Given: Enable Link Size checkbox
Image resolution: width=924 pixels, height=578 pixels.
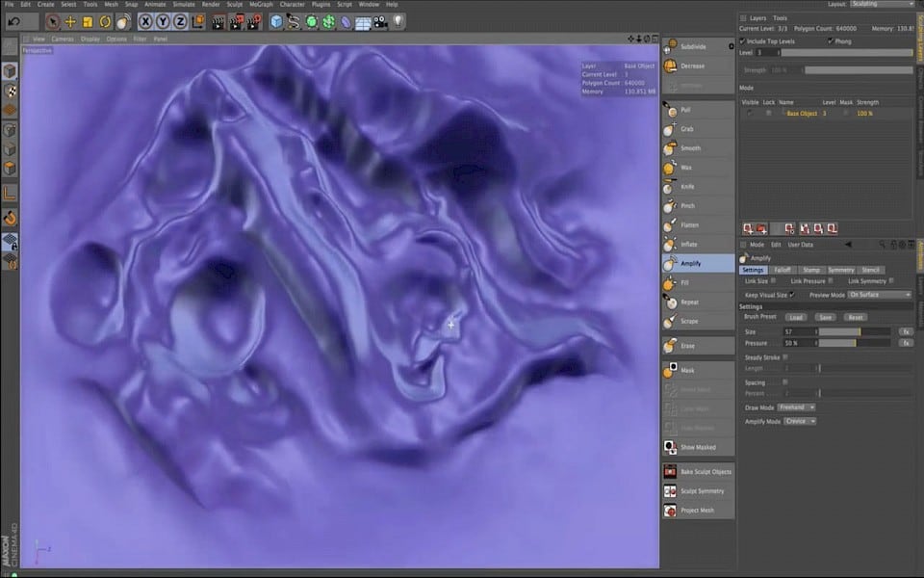Looking at the screenshot, I should (x=773, y=281).
